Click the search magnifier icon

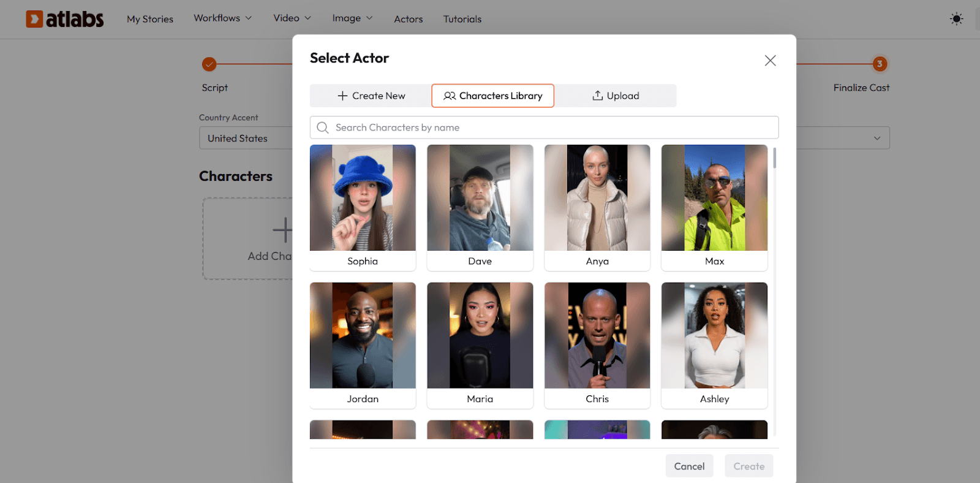click(323, 127)
